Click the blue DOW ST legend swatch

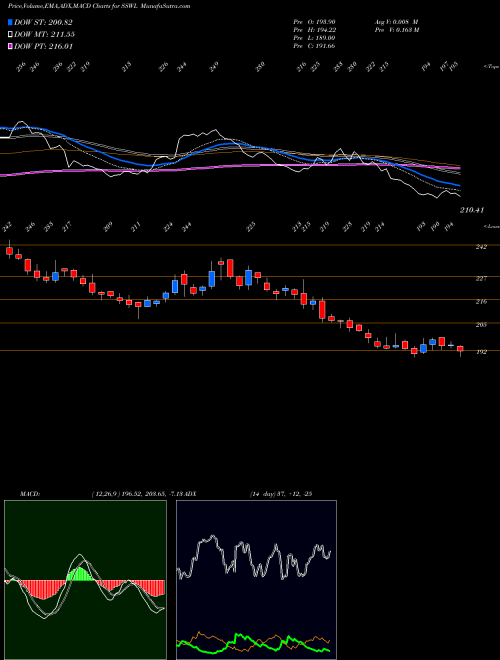[x=10, y=22]
